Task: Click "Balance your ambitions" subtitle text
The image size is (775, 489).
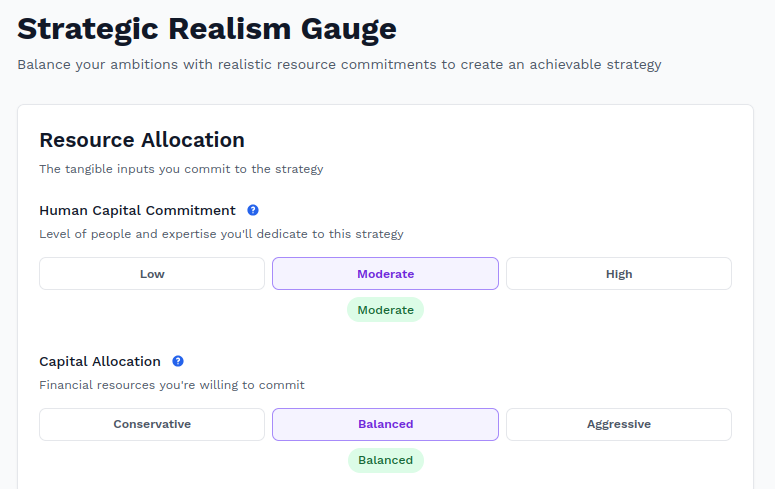Action: (x=339, y=65)
